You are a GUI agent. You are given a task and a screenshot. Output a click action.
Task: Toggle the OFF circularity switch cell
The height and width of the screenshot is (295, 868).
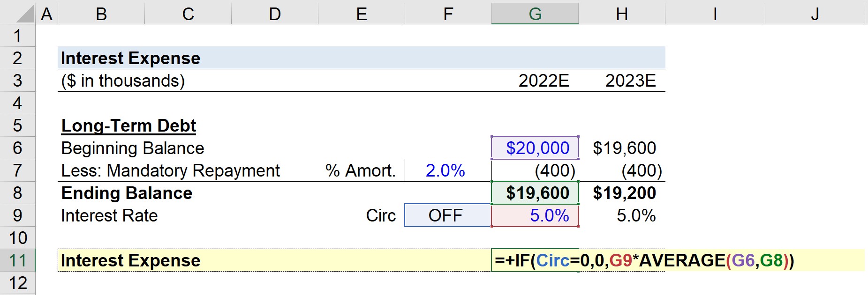pyautogui.click(x=448, y=215)
